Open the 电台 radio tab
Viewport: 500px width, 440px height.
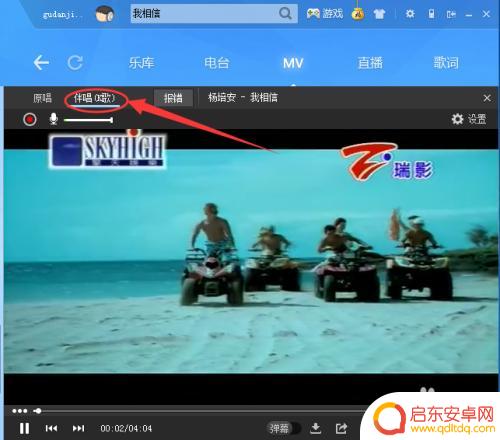click(x=217, y=63)
